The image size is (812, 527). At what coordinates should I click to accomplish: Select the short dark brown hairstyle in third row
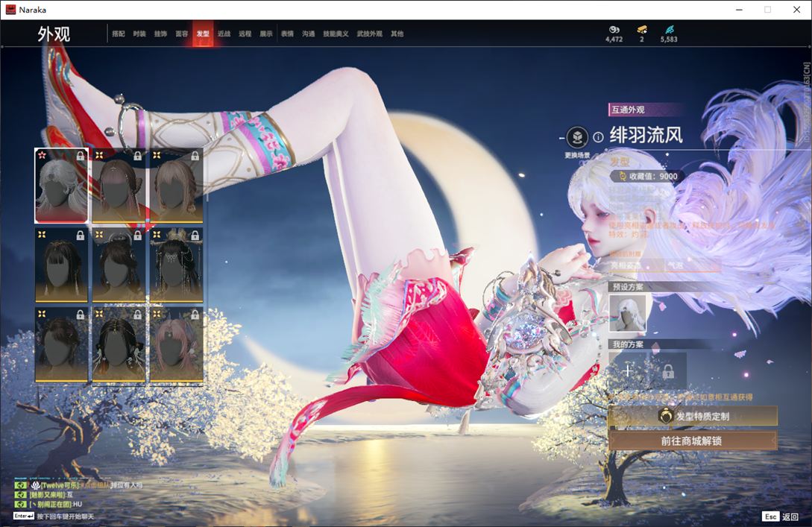pos(61,345)
